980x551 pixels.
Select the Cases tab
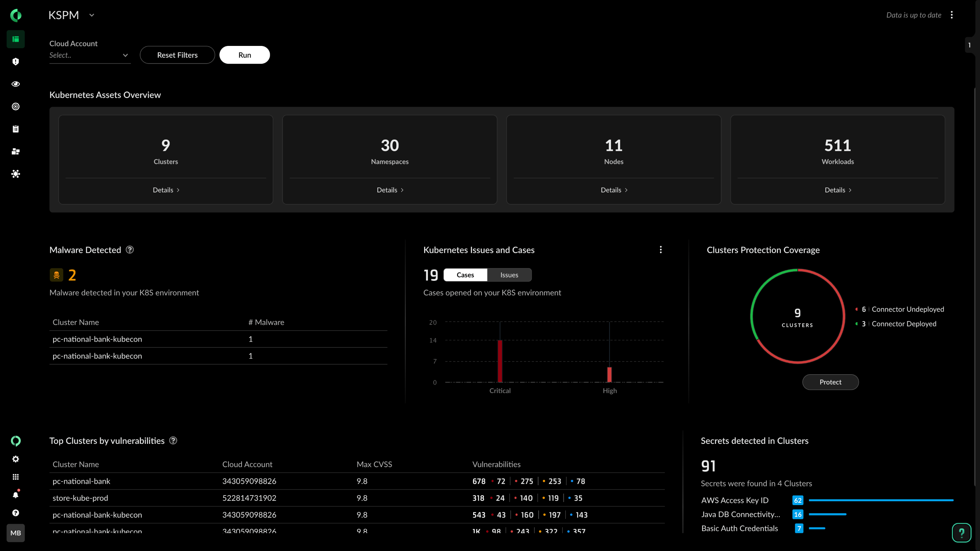(465, 275)
